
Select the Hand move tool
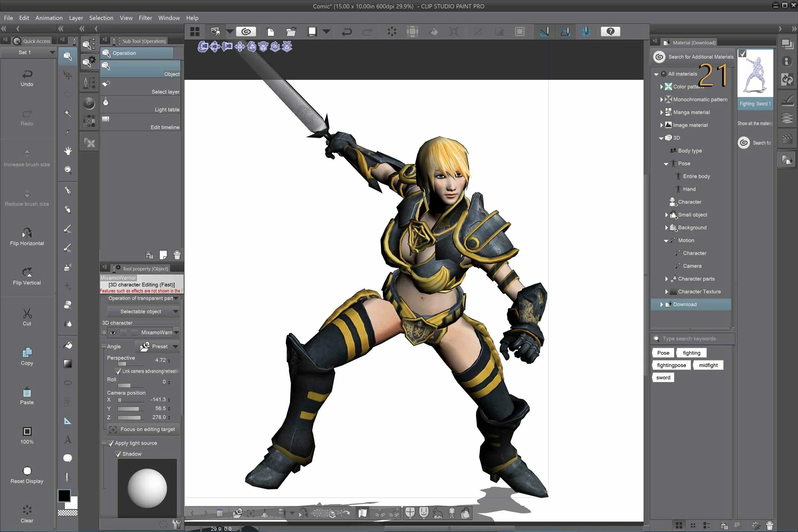[68, 151]
